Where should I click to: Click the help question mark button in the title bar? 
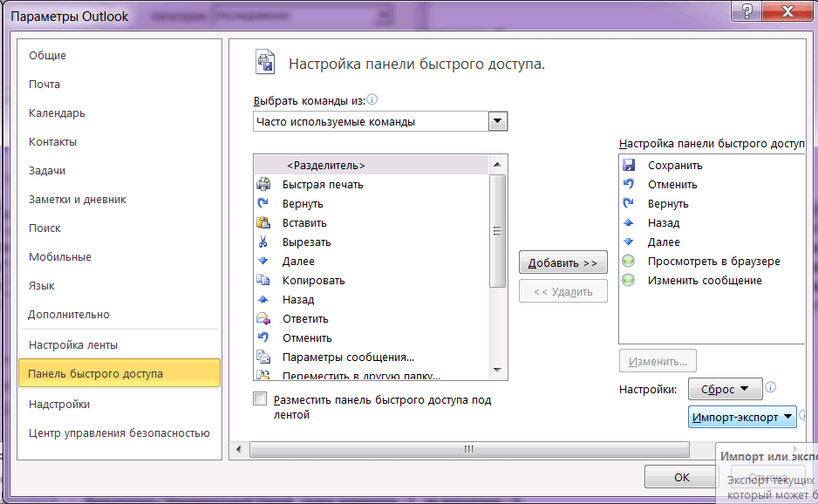click(x=747, y=11)
